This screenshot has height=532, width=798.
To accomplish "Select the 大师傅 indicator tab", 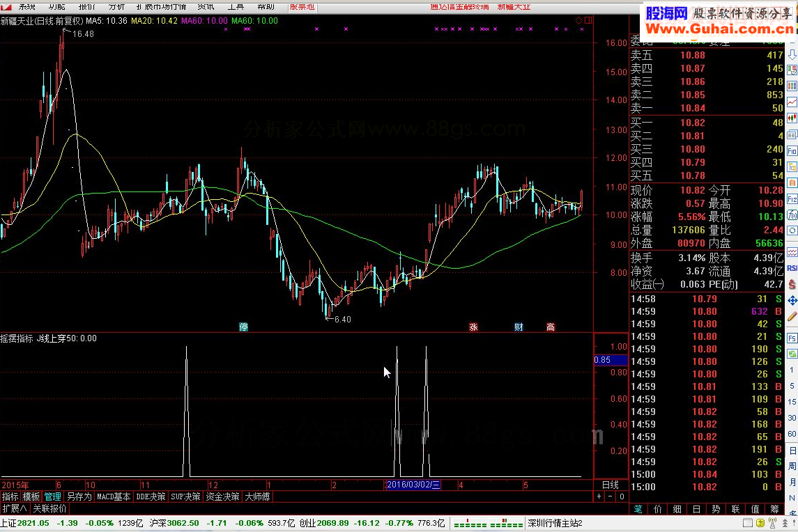I will pyautogui.click(x=257, y=496).
